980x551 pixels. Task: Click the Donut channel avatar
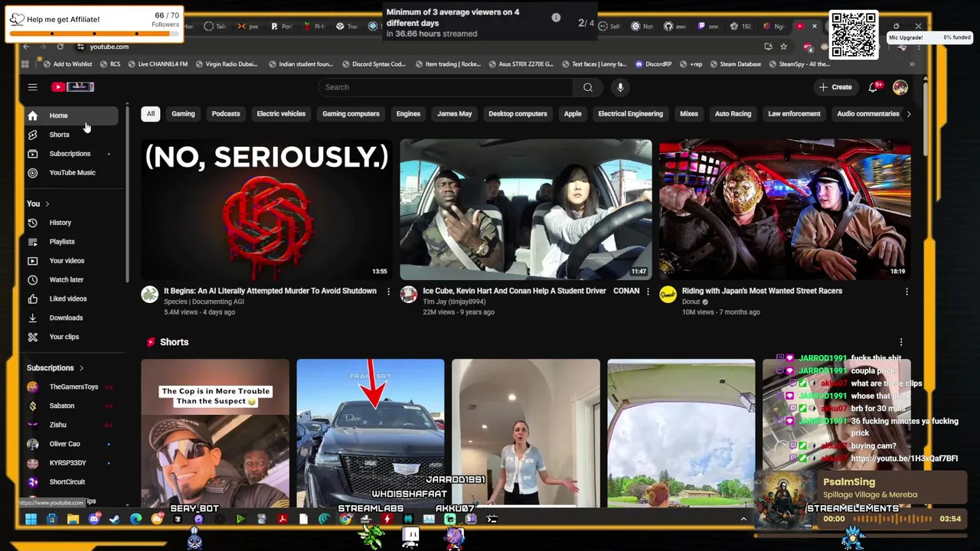pyautogui.click(x=668, y=295)
